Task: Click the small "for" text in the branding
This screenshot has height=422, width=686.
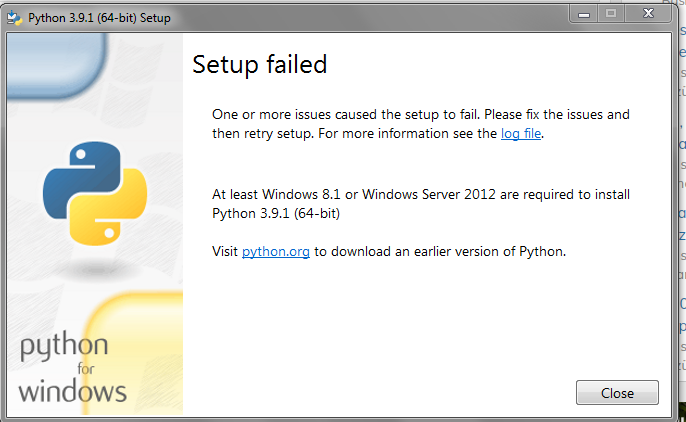Action: (x=86, y=369)
